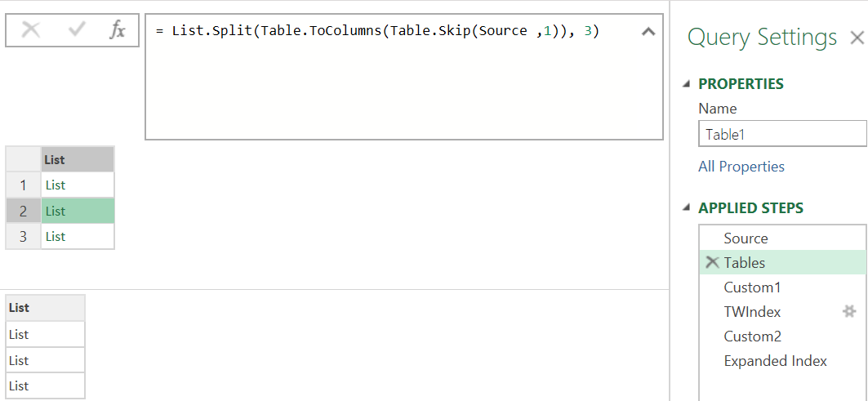This screenshot has width=868, height=401.
Task: Edit the query Name field Table1
Action: [x=783, y=134]
